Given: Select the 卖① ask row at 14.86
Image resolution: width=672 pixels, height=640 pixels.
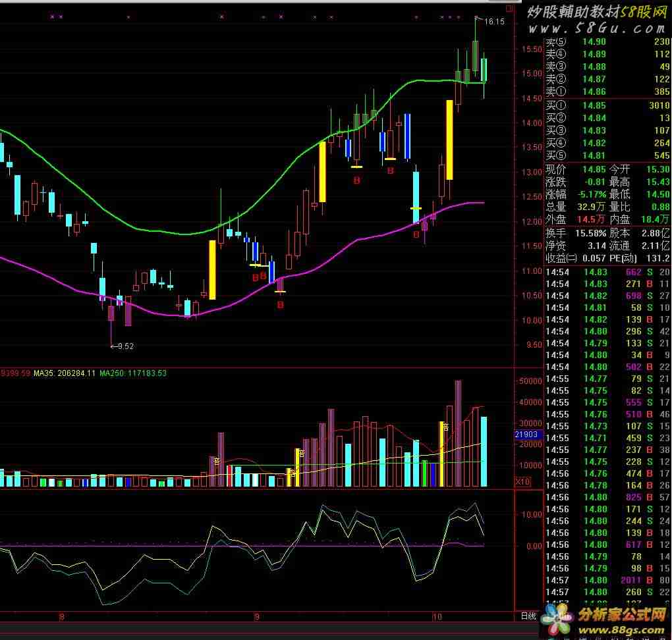Looking at the screenshot, I should point(607,92).
